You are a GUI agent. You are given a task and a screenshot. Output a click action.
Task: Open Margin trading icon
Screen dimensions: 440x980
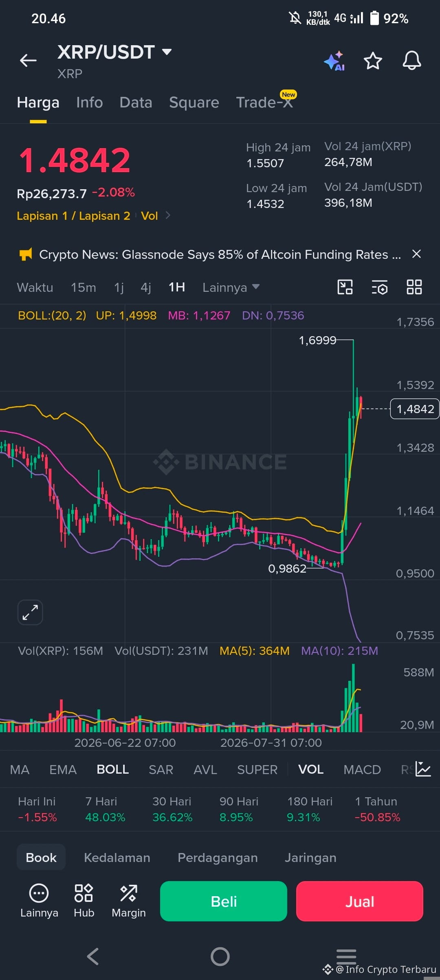tap(129, 901)
